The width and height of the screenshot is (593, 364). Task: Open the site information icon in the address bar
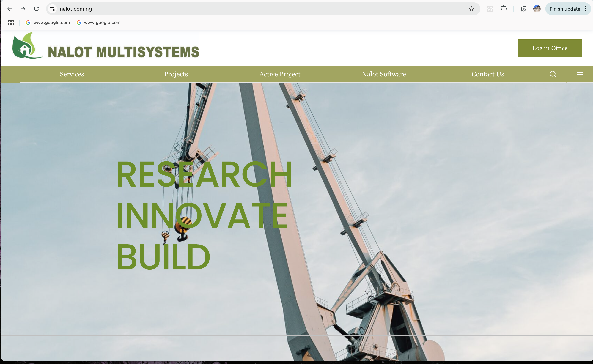52,9
